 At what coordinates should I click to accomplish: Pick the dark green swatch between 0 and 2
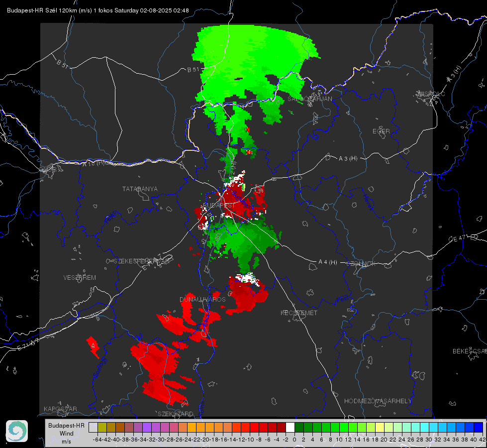[299, 428]
